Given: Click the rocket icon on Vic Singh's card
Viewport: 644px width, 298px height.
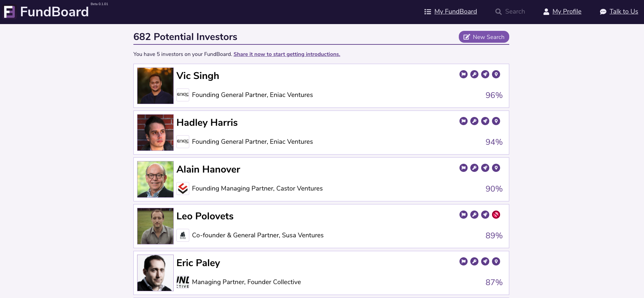Looking at the screenshot, I should click(x=485, y=74).
